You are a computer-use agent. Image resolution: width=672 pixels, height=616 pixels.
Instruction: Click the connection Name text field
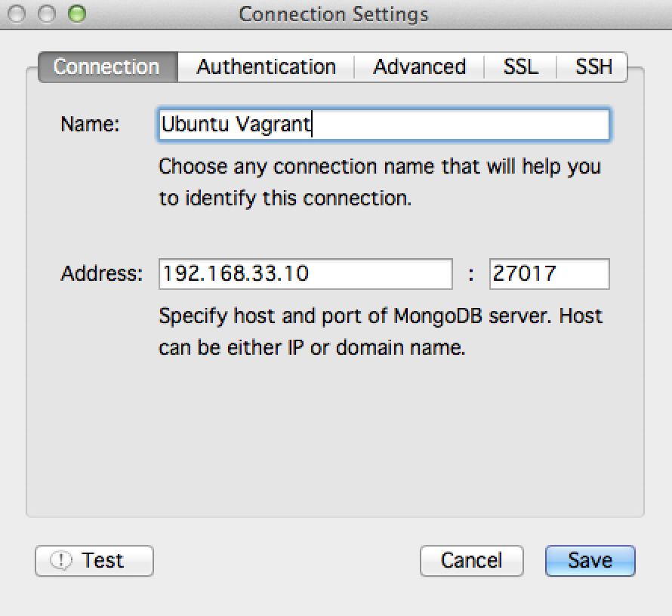coord(384,125)
